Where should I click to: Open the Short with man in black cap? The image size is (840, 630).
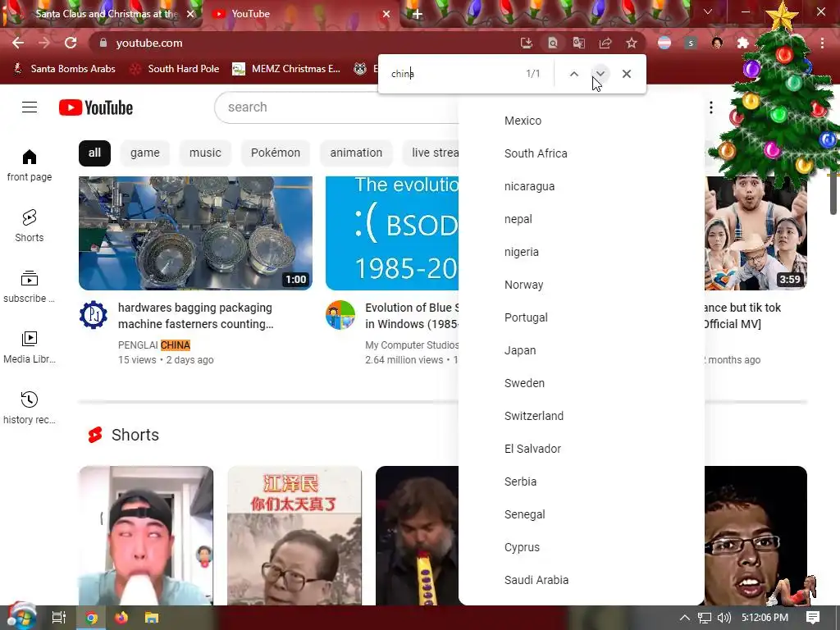[146, 536]
